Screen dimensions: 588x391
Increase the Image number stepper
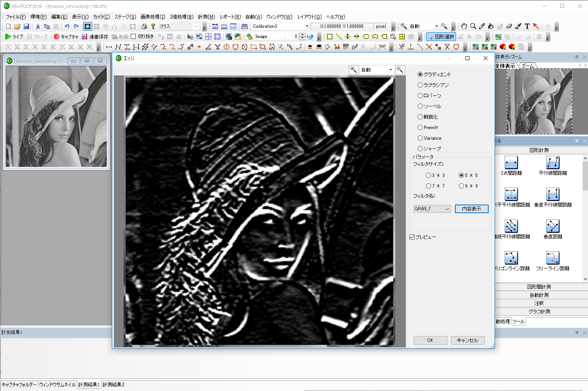pos(302,35)
